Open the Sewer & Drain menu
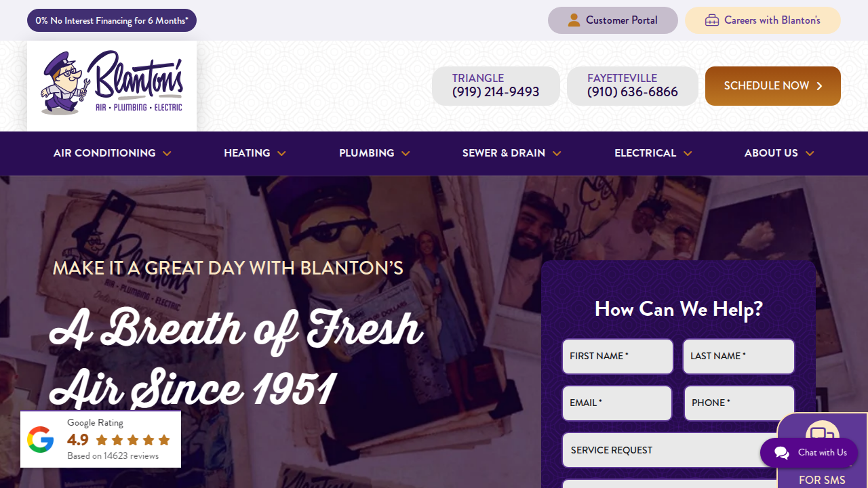The height and width of the screenshot is (488, 868). coord(511,153)
